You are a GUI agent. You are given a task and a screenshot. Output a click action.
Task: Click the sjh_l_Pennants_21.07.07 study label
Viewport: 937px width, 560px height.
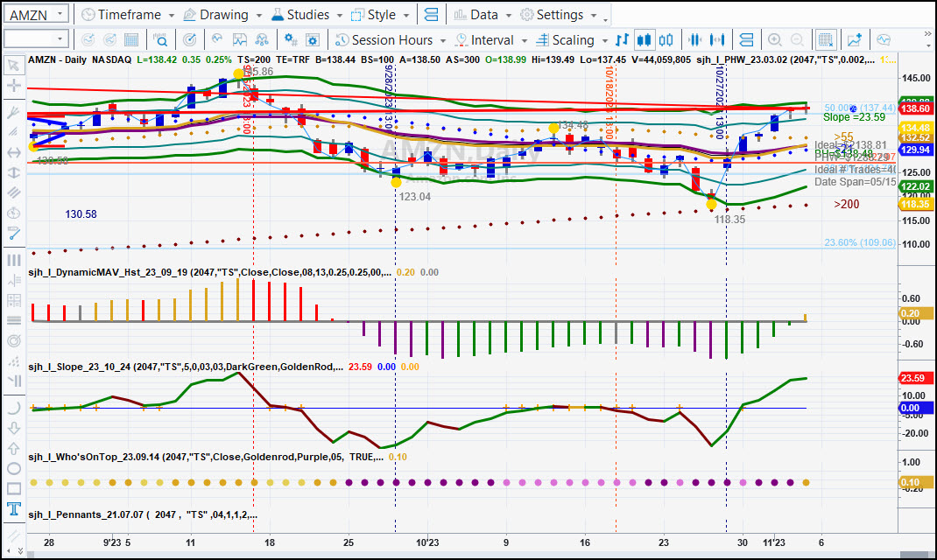[x=143, y=514]
